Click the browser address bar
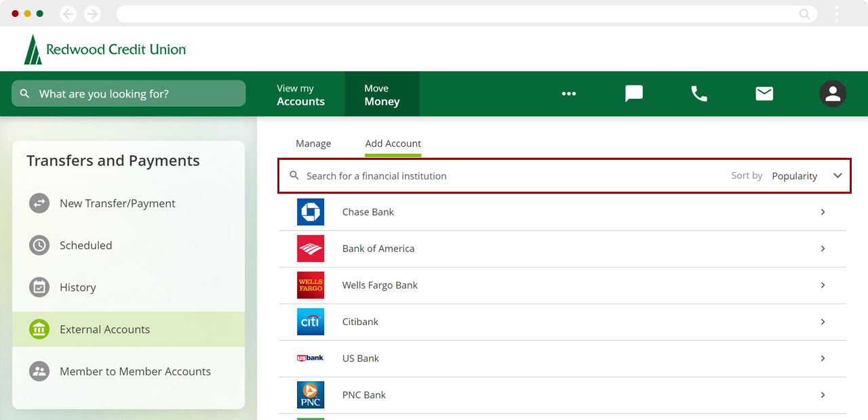Image resolution: width=868 pixels, height=420 pixels. [x=467, y=14]
